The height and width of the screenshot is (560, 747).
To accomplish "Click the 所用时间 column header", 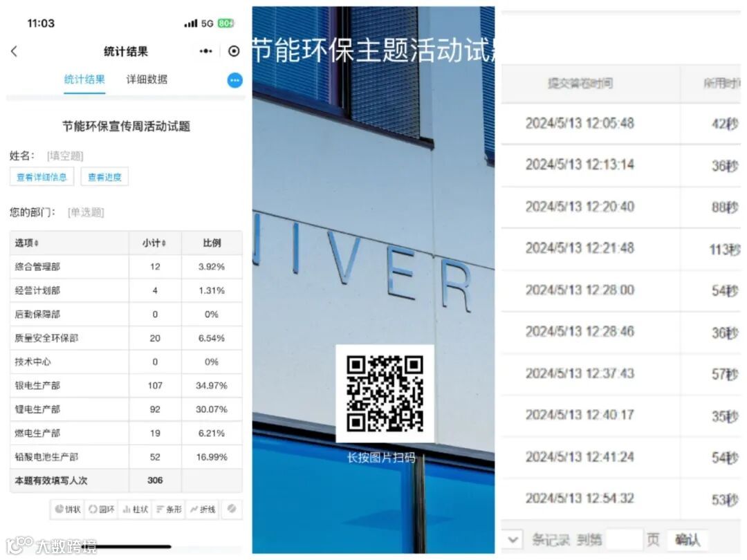I will click(x=721, y=84).
